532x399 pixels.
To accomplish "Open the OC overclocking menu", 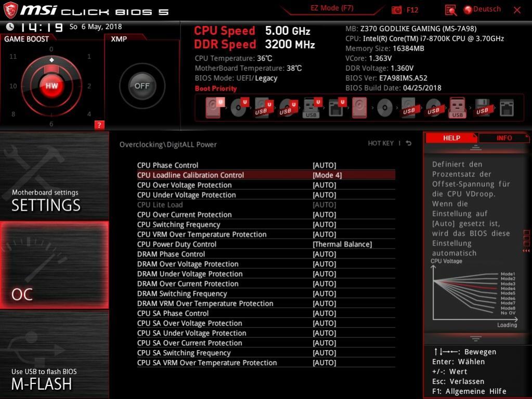I will click(54, 265).
